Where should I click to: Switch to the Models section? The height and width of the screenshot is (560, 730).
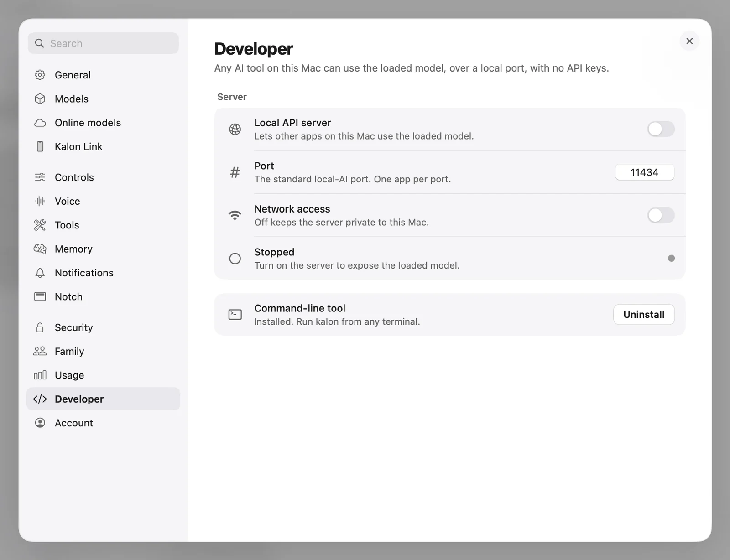[x=103, y=99]
